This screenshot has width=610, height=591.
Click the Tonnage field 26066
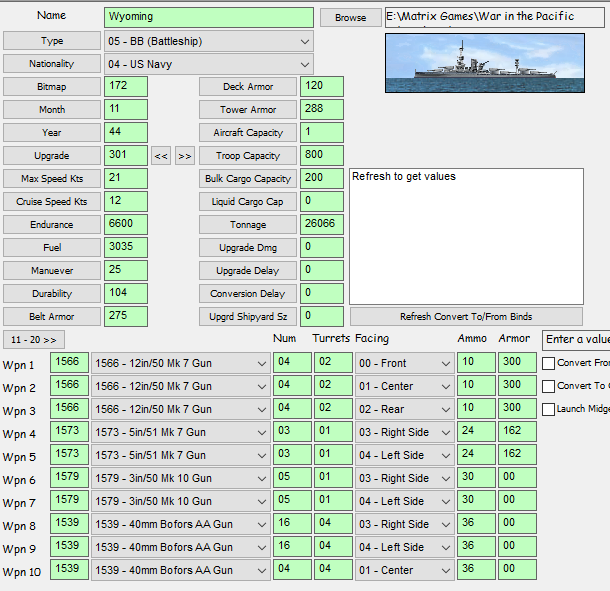322,224
